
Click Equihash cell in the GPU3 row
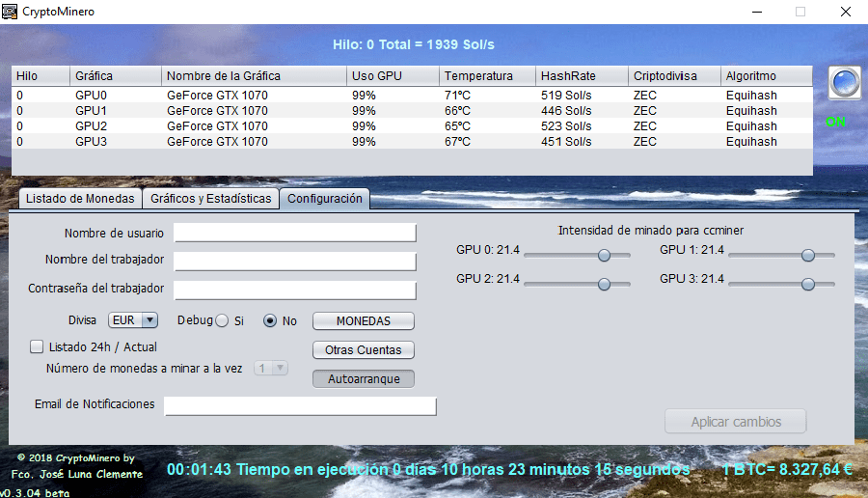tap(767, 142)
